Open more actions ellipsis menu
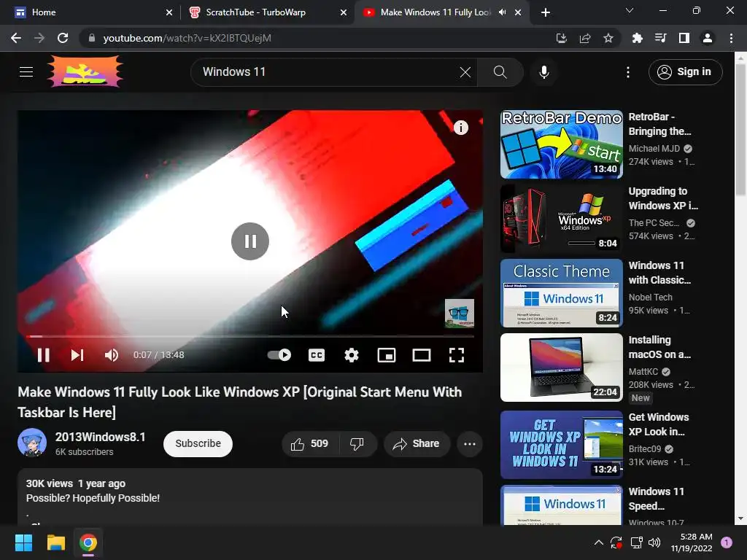This screenshot has height=560, width=747. (470, 444)
